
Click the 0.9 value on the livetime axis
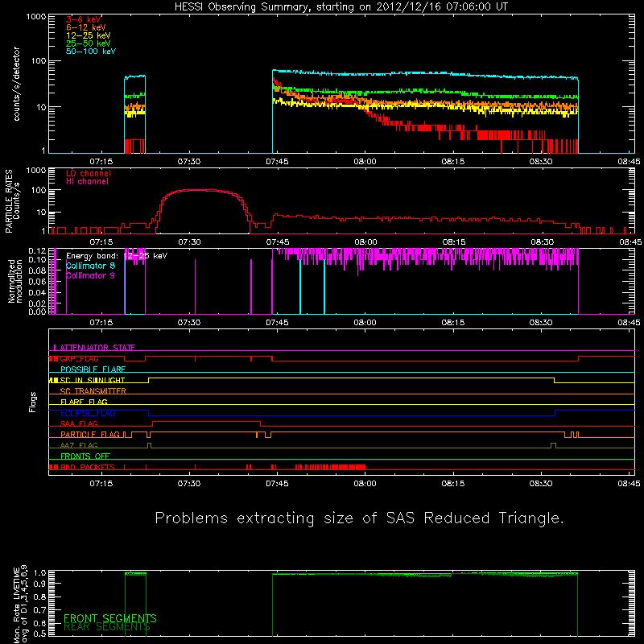(40, 584)
